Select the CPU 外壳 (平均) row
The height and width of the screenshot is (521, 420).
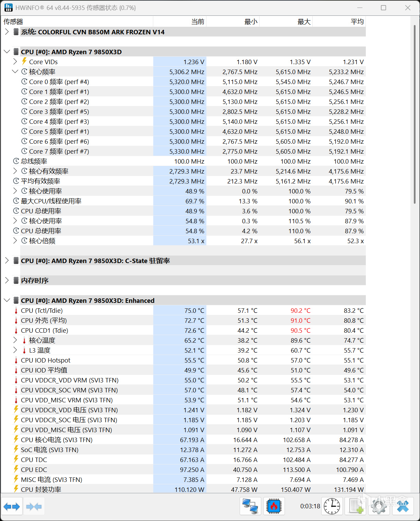coord(183,320)
